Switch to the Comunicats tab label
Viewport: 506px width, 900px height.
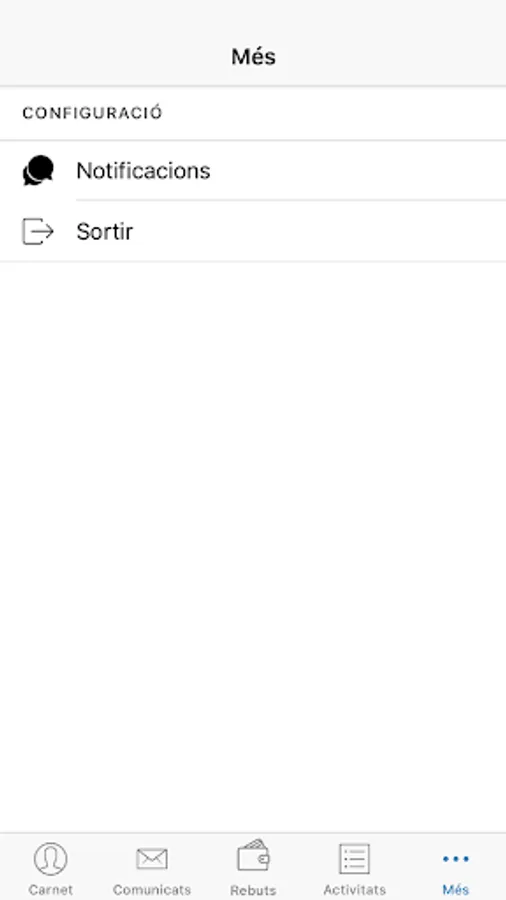(152, 890)
